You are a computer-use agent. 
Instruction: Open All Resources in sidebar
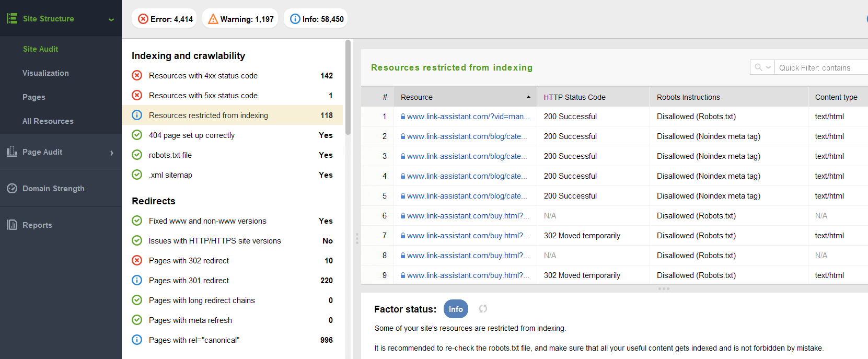point(48,121)
